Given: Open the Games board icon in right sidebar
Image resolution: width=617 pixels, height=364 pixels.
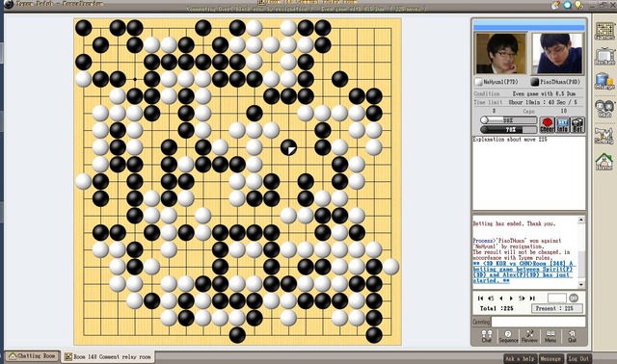Looking at the screenshot, I should pos(604,31).
